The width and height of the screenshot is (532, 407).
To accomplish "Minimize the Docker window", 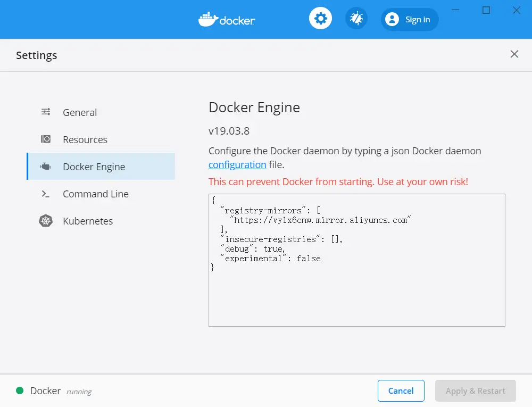I will (455, 10).
